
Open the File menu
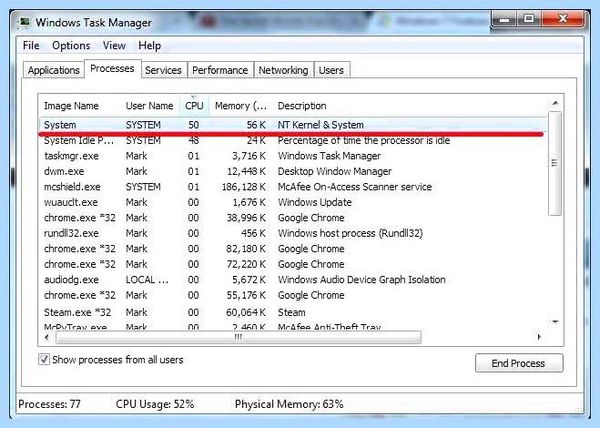point(31,46)
